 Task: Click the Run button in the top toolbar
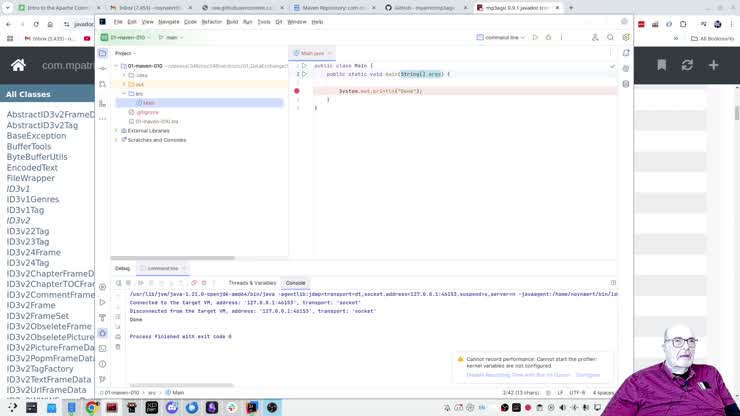point(535,37)
